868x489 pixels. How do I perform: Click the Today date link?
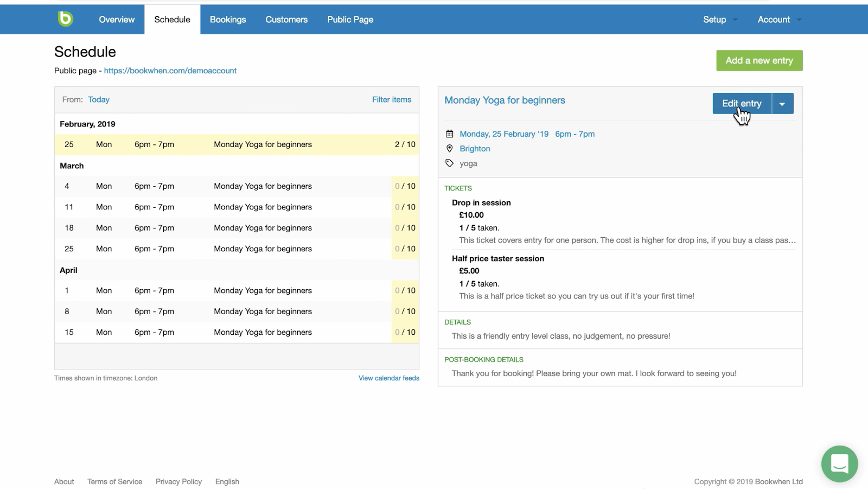pos(99,100)
